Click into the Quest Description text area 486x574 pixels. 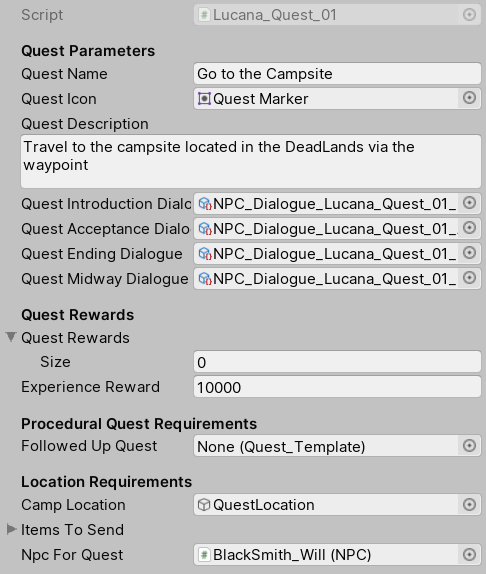(x=251, y=161)
